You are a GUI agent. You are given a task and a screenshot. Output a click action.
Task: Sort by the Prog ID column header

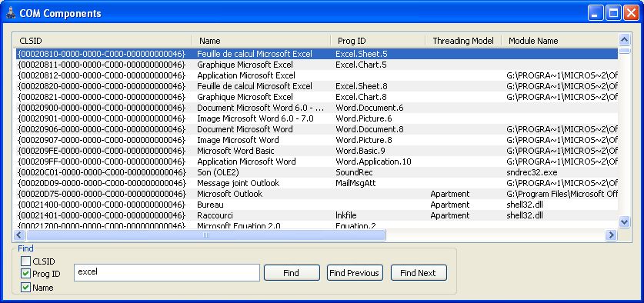point(378,41)
